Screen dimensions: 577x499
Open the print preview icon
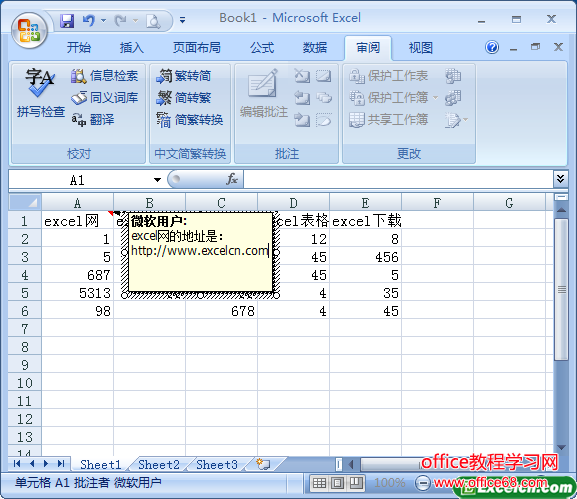pos(153,21)
